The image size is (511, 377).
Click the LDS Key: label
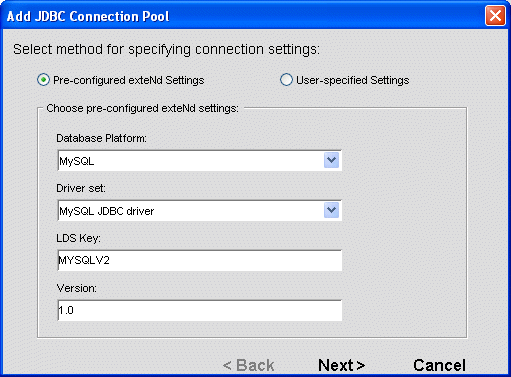78,238
